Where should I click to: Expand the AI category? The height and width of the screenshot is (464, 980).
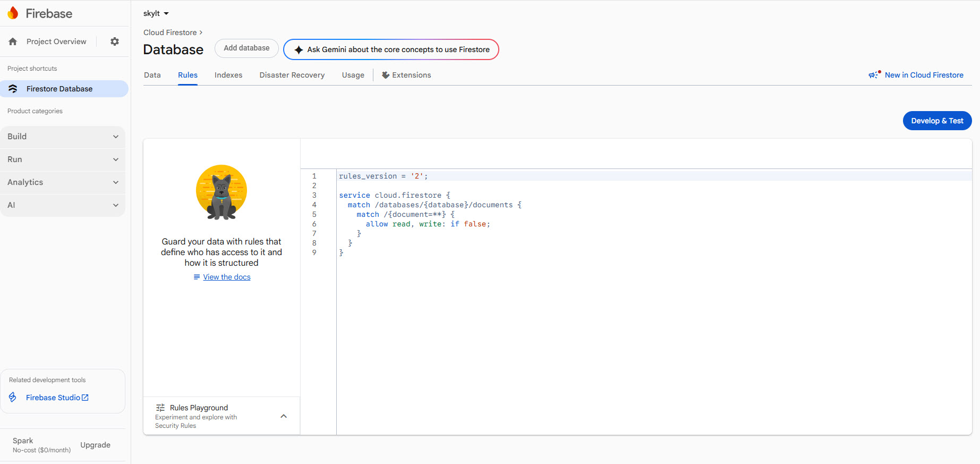pyautogui.click(x=63, y=205)
